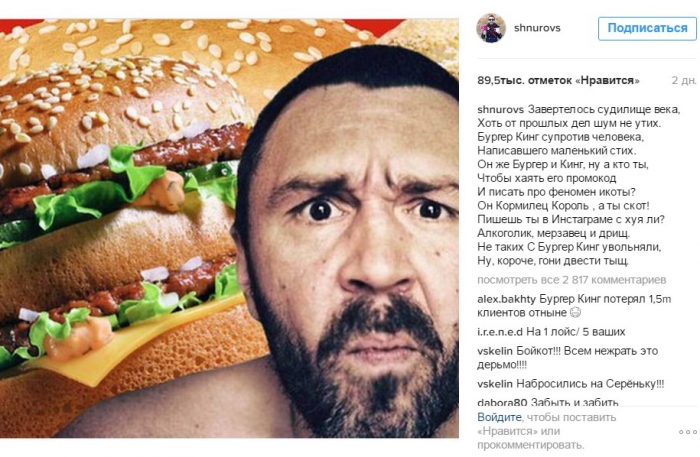Open commenter dabora80 profile

point(502,403)
